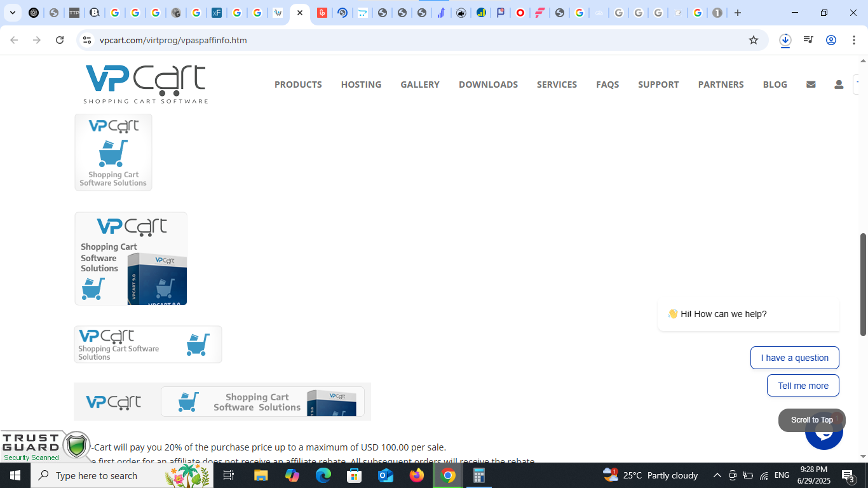Close the current active tab
Viewport: 868px width, 488px height.
click(x=300, y=13)
